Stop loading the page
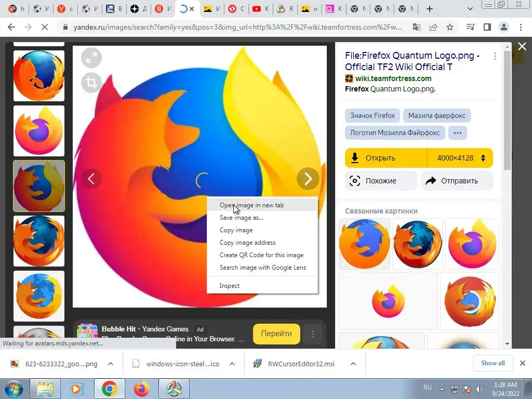The width and height of the screenshot is (532, 399). coord(45,28)
